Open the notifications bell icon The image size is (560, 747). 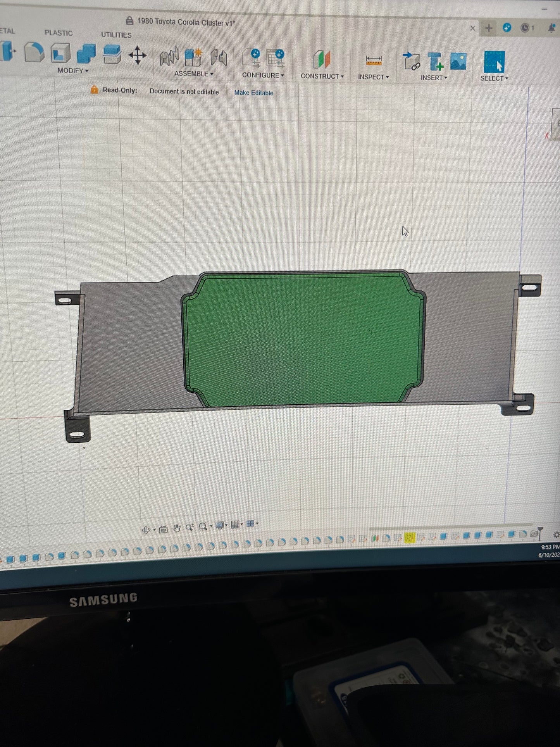click(x=551, y=28)
